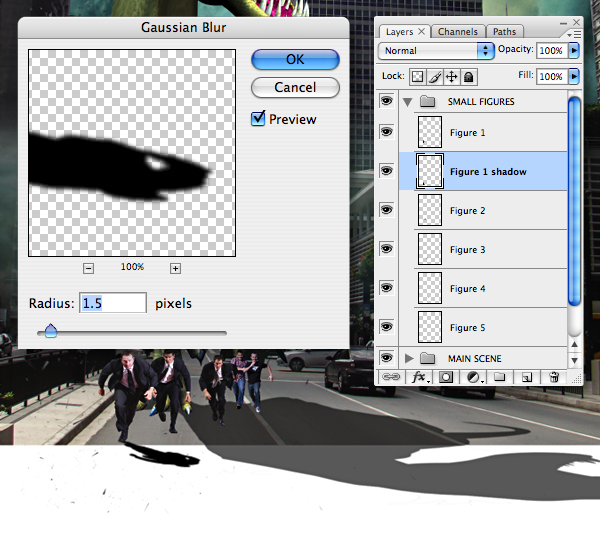Close the Layers tab with its x
600x541 pixels.
coord(421,31)
